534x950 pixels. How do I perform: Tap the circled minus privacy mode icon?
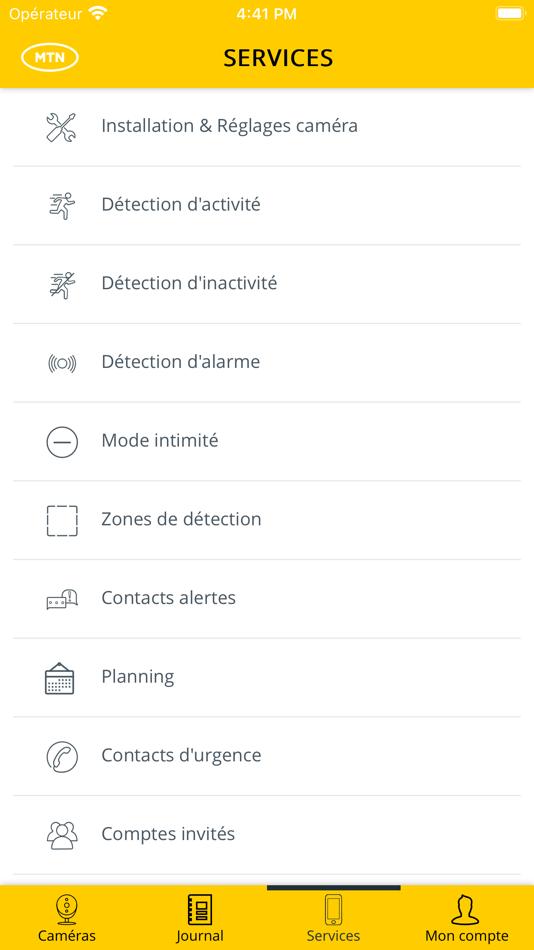coord(62,442)
